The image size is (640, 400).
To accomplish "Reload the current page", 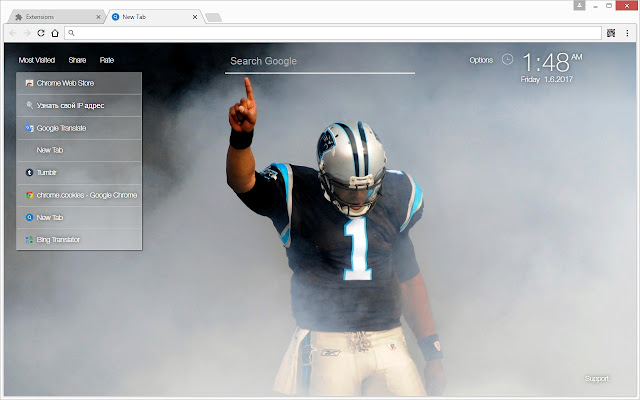I will [41, 33].
